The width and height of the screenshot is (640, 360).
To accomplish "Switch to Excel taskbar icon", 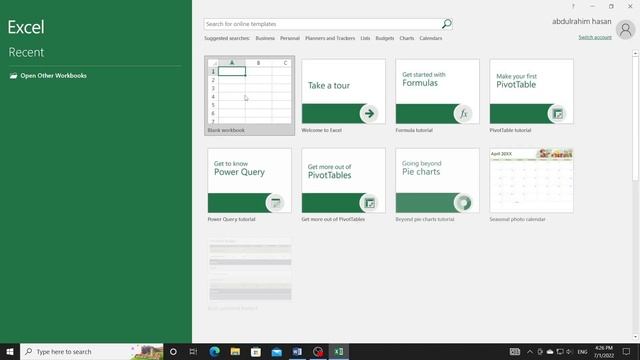I will (x=339, y=351).
